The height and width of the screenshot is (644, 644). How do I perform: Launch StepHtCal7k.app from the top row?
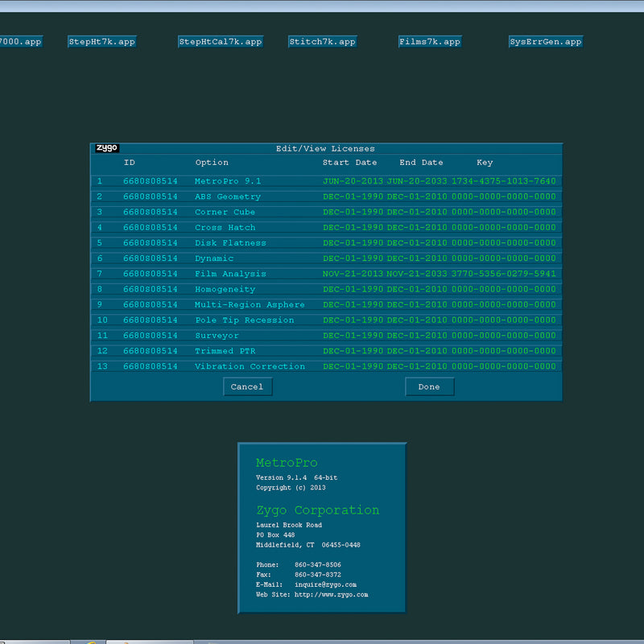click(x=221, y=42)
